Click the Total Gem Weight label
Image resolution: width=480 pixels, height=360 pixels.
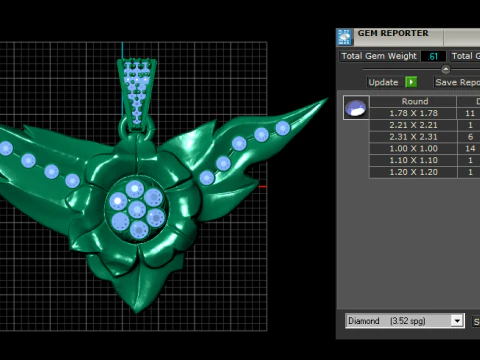(x=379, y=56)
